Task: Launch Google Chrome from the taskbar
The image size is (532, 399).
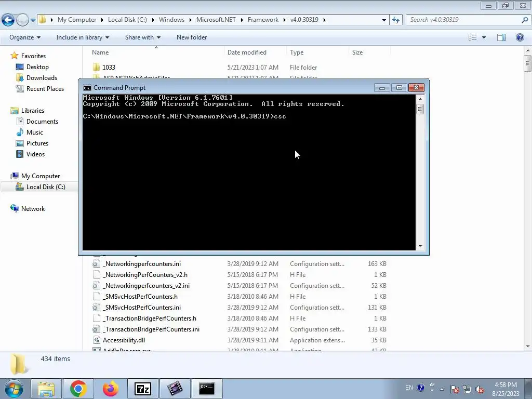Action: point(78,389)
